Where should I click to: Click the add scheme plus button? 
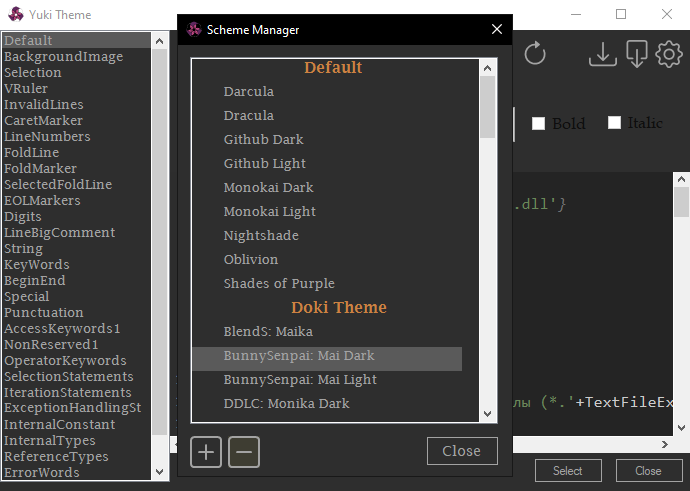pos(206,452)
